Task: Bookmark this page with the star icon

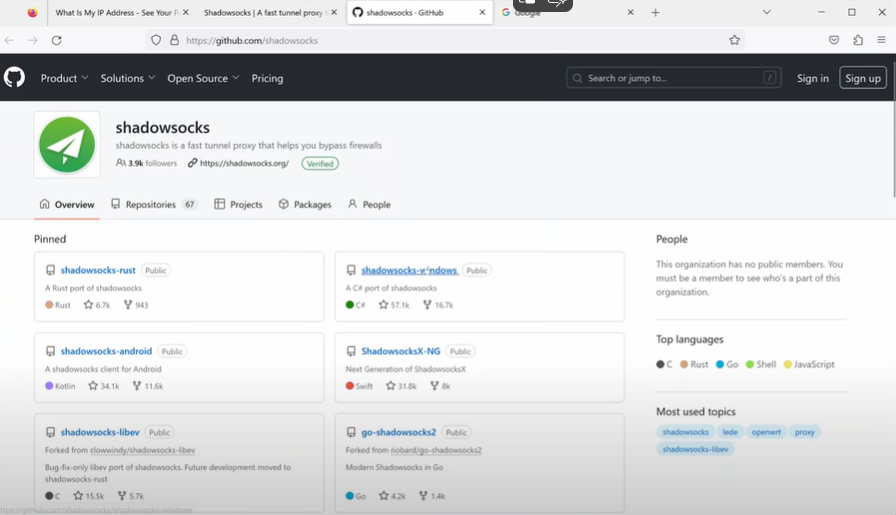Action: click(734, 40)
